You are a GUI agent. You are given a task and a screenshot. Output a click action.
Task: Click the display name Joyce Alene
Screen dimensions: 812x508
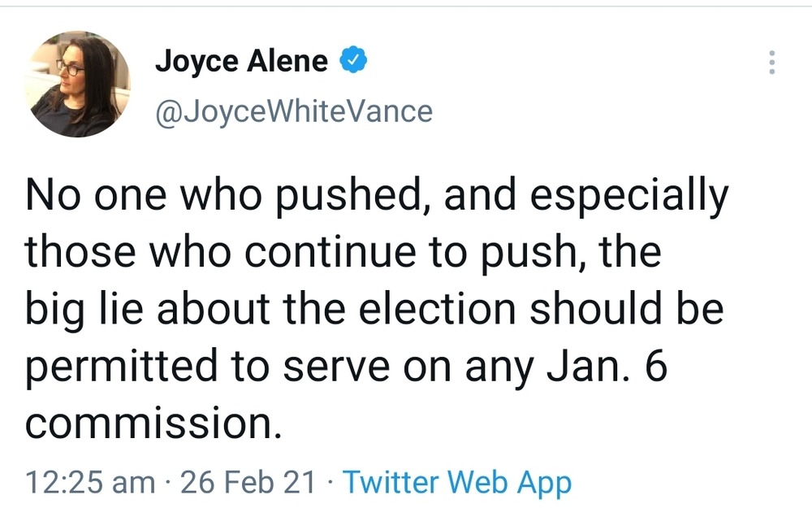pyautogui.click(x=241, y=62)
